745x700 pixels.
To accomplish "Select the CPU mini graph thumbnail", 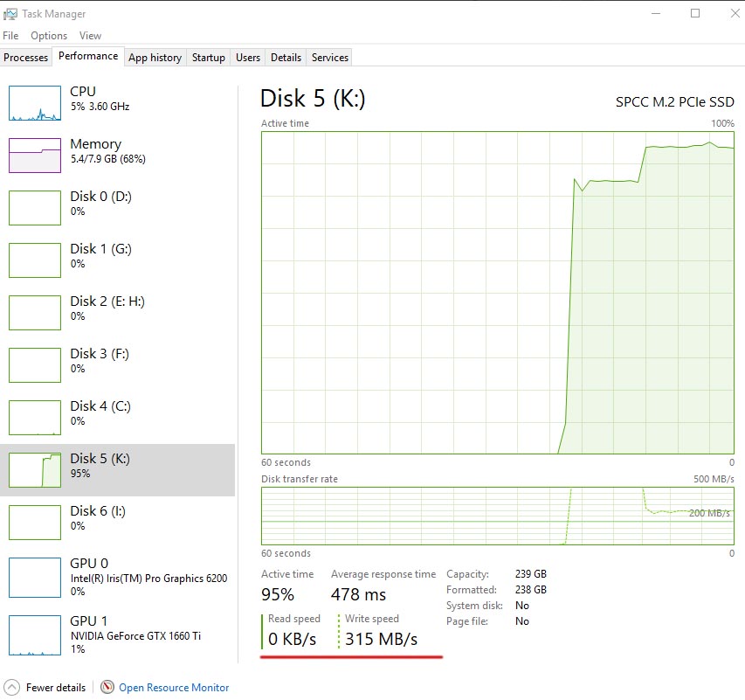I will [x=35, y=103].
